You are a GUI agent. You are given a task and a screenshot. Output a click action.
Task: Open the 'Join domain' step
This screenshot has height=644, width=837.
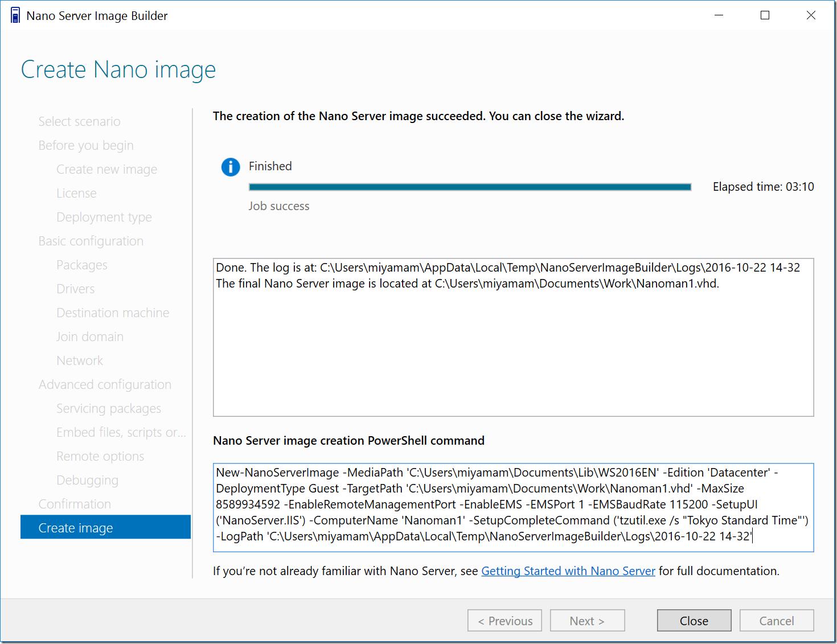pyautogui.click(x=90, y=337)
